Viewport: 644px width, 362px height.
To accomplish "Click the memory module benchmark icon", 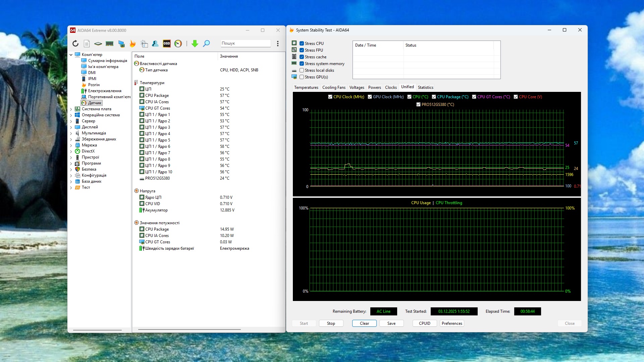I will coord(109,44).
